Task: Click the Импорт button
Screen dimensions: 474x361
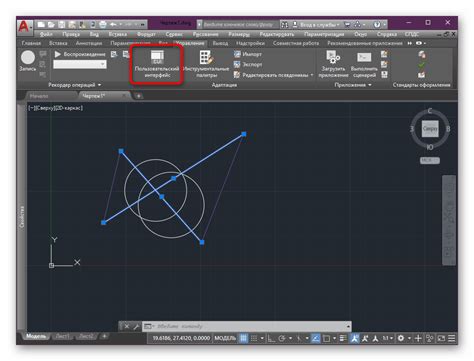Action: pos(248,54)
